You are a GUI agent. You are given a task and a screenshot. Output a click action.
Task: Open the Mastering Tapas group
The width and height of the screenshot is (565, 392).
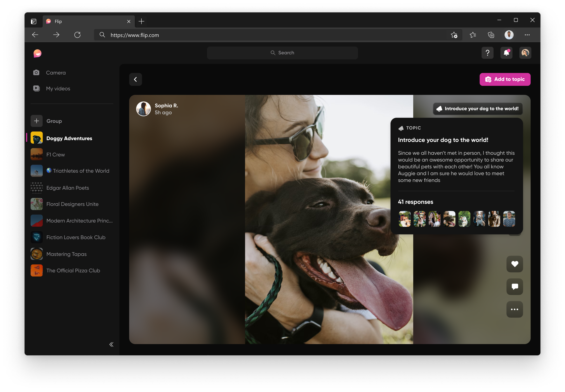(x=72, y=254)
